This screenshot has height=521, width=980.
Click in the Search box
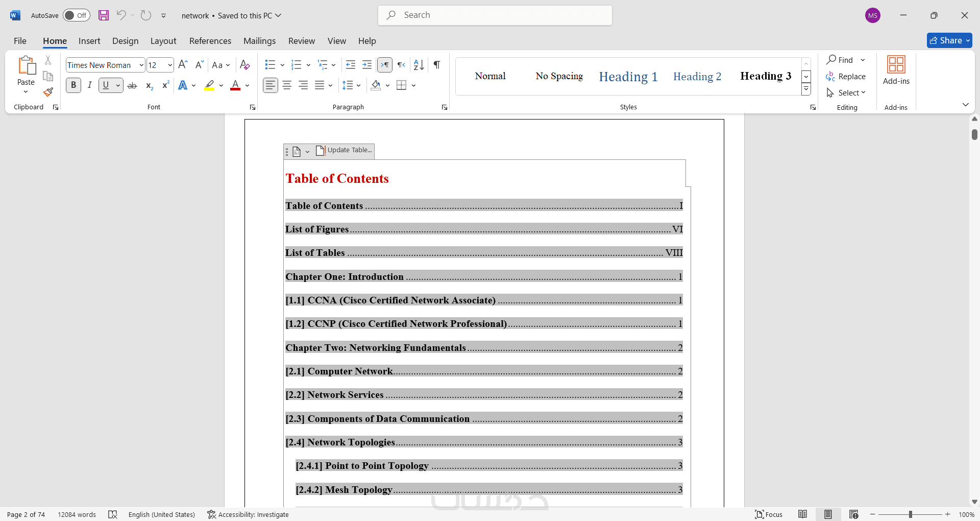(x=495, y=15)
